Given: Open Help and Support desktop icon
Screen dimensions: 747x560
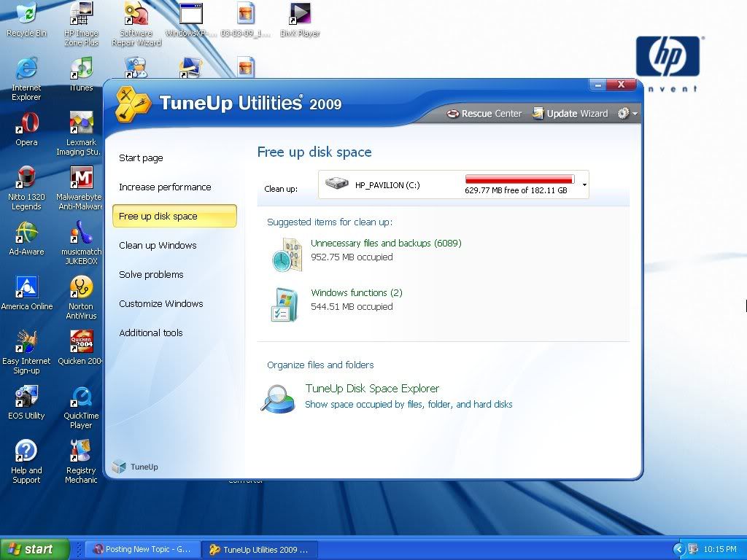Looking at the screenshot, I should [27, 462].
